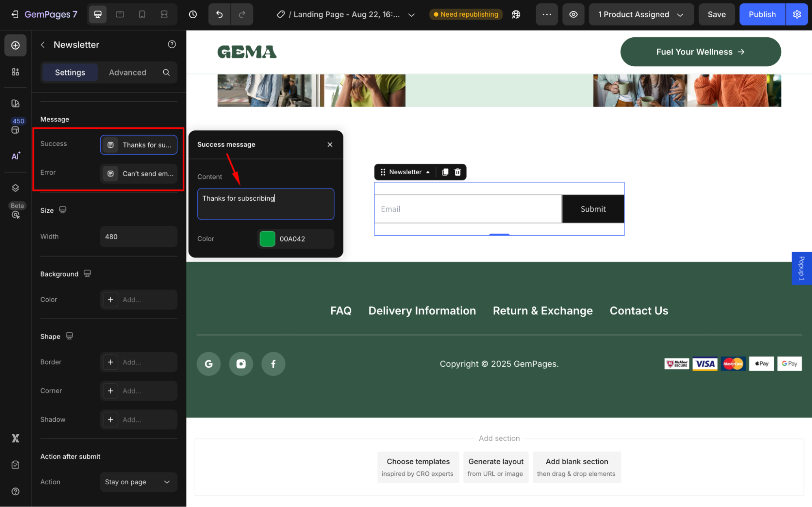The image size is (812, 507).
Task: Click the preview eye icon
Action: click(x=573, y=15)
